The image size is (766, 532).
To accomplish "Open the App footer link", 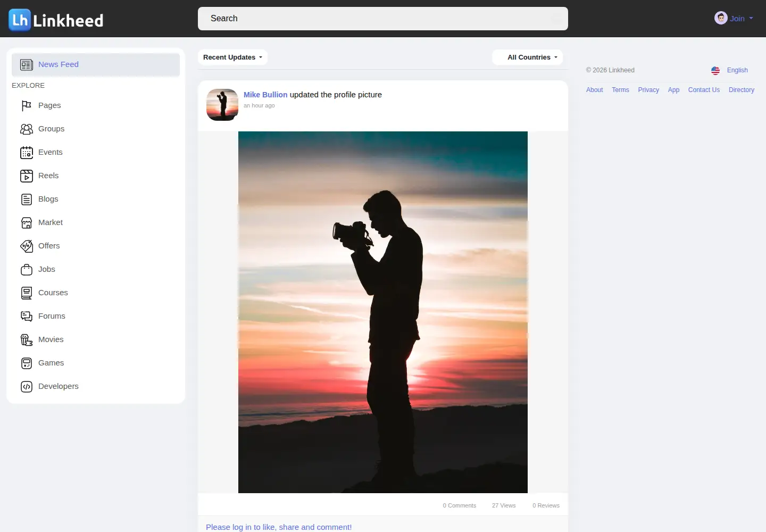I will [x=673, y=90].
